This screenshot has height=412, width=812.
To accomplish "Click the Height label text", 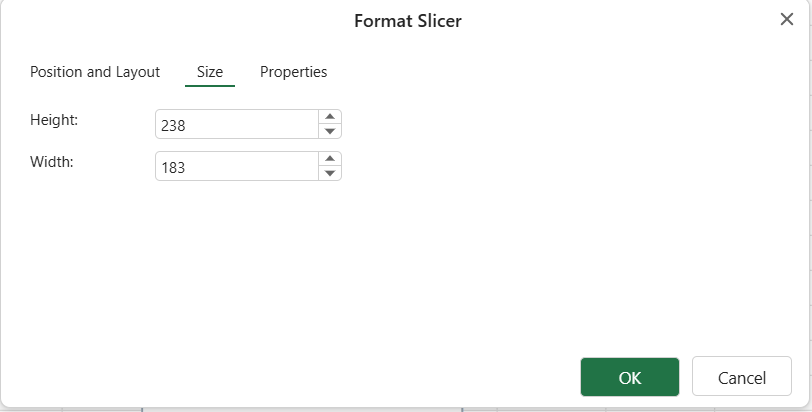I will (x=54, y=120).
